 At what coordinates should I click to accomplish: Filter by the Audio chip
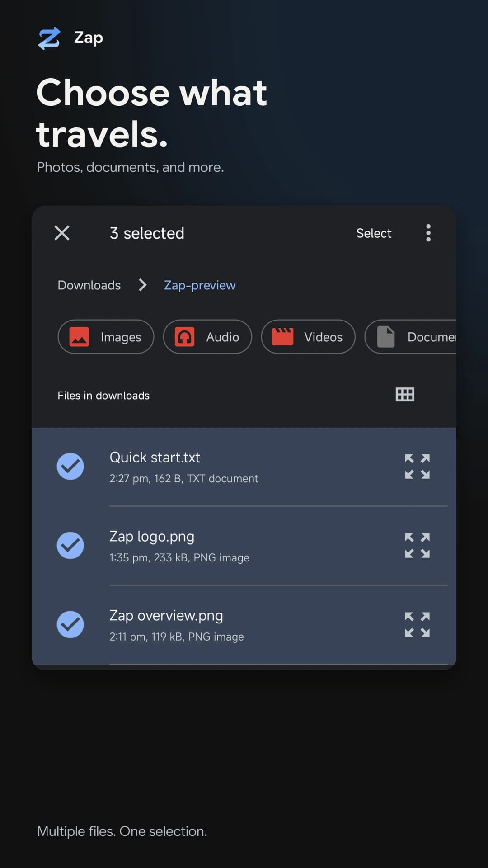[x=207, y=337]
